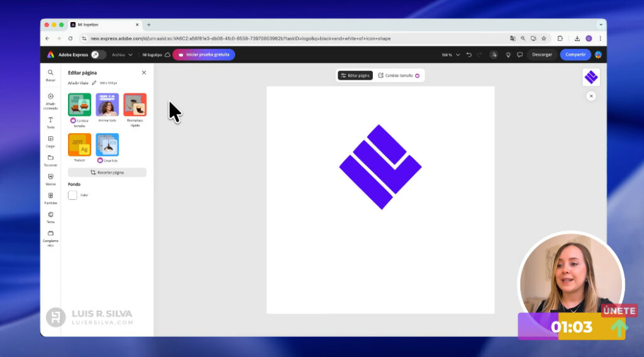
Task: Open the user profile avatar in Adobe Express
Action: point(598,55)
